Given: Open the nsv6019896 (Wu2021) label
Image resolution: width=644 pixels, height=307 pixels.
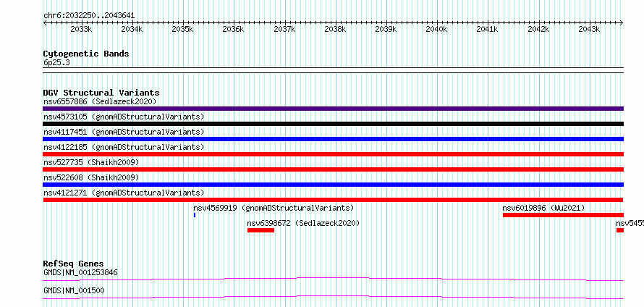Looking at the screenshot, I should tap(543, 208).
